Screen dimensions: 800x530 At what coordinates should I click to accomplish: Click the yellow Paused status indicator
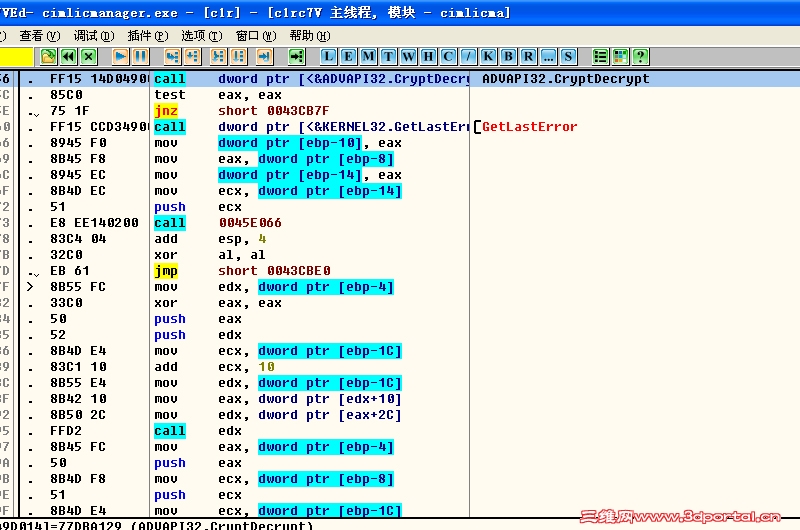(x=17, y=56)
